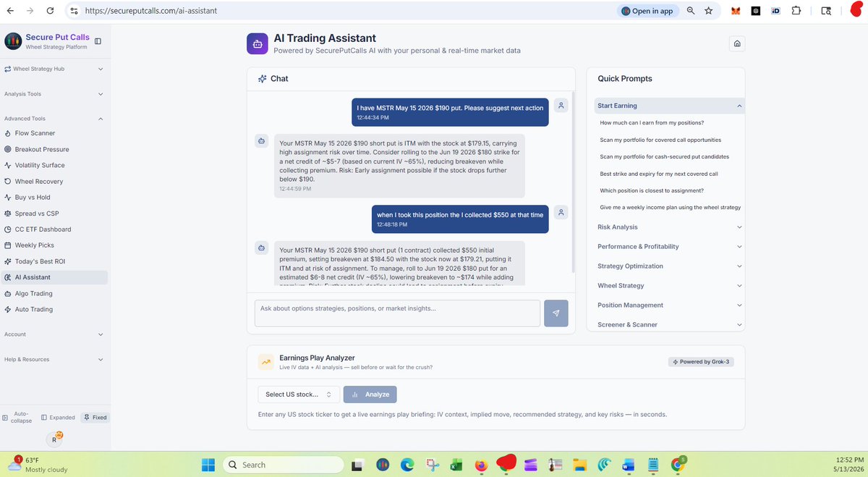Expand Risk Analysis prompt group
Viewport: 868px width, 477px height.
tap(669, 227)
